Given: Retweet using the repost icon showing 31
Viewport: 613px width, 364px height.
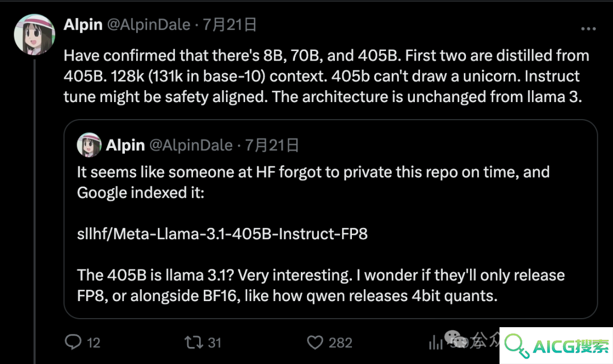Looking at the screenshot, I should (x=194, y=342).
